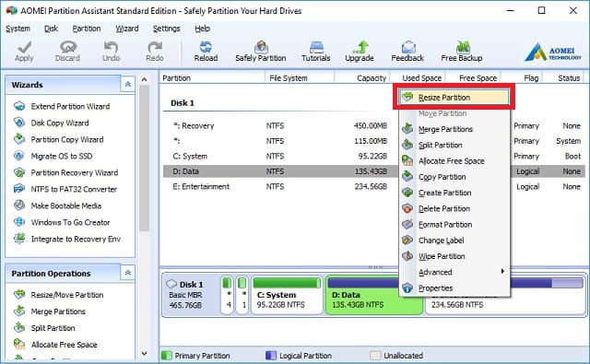Click the NTFS to FAT32 Converter icon
Screen dimensions: 590x364
[x=19, y=189]
